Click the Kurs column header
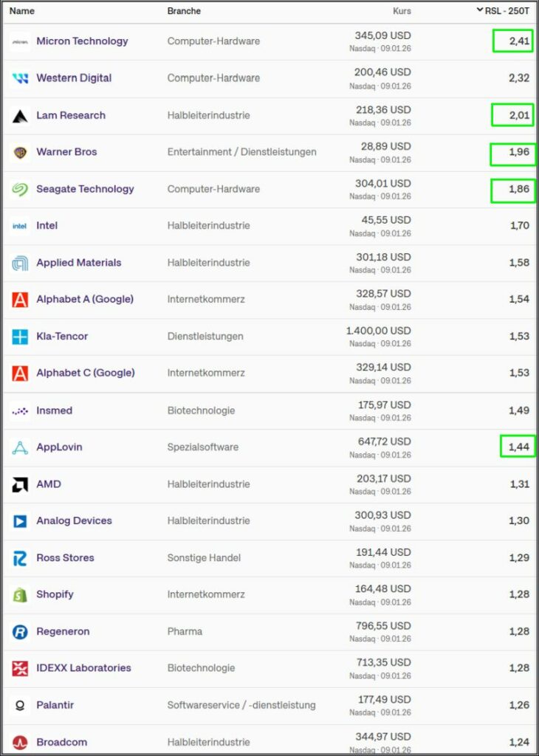This screenshot has width=539, height=756. point(402,11)
